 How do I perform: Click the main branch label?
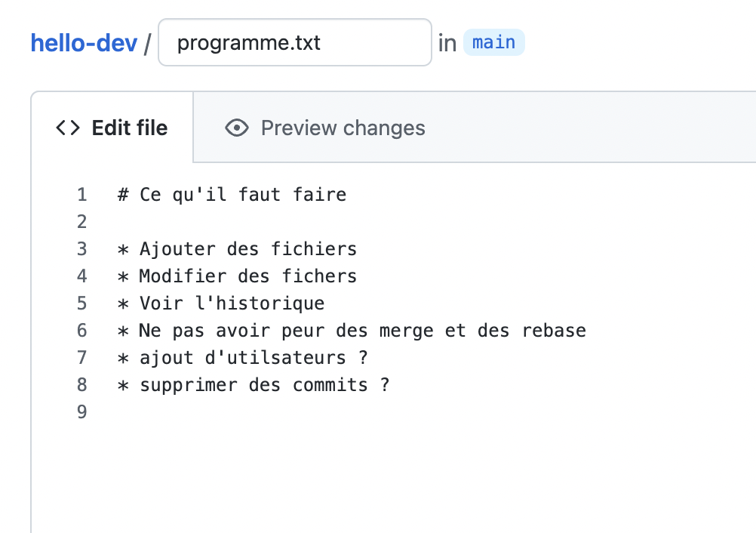tap(493, 42)
